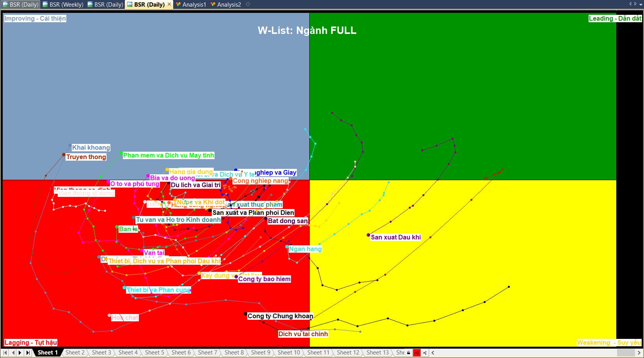644x358 pixels.
Task: Click 'San xuat va Phan phoi Dien' label
Action: coord(253,213)
